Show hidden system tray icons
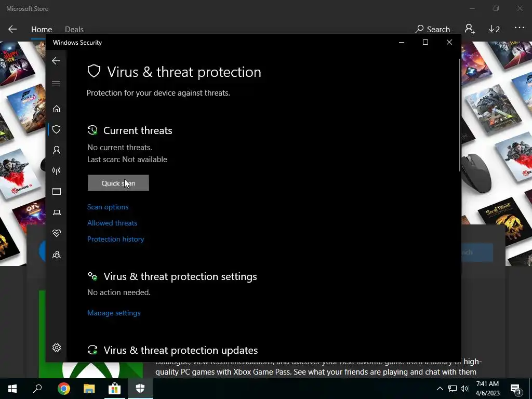Screen dimensions: 532x399 click(440, 389)
